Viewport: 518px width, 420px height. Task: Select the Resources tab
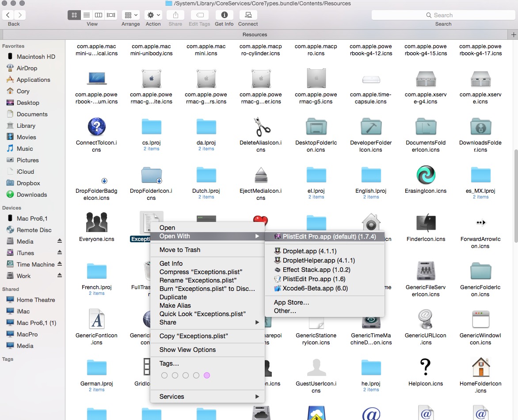click(255, 34)
